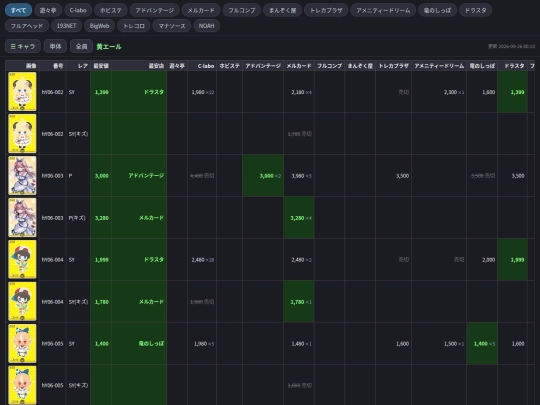Filter by 遊々亭 store chip
The image size is (540, 405).
48,10
